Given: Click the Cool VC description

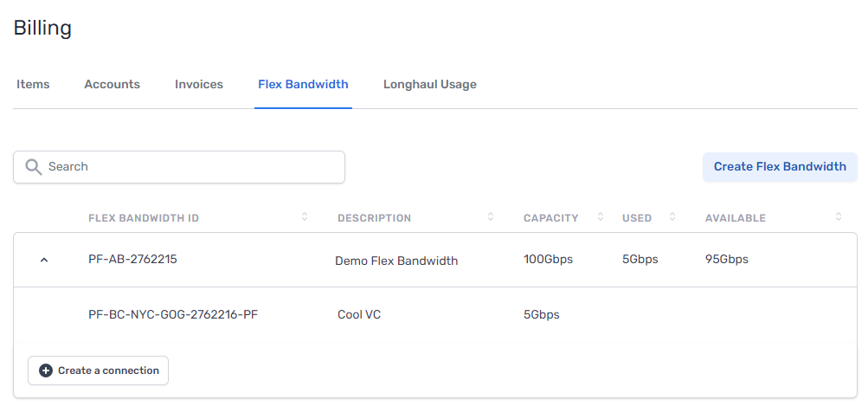Looking at the screenshot, I should point(359,315).
